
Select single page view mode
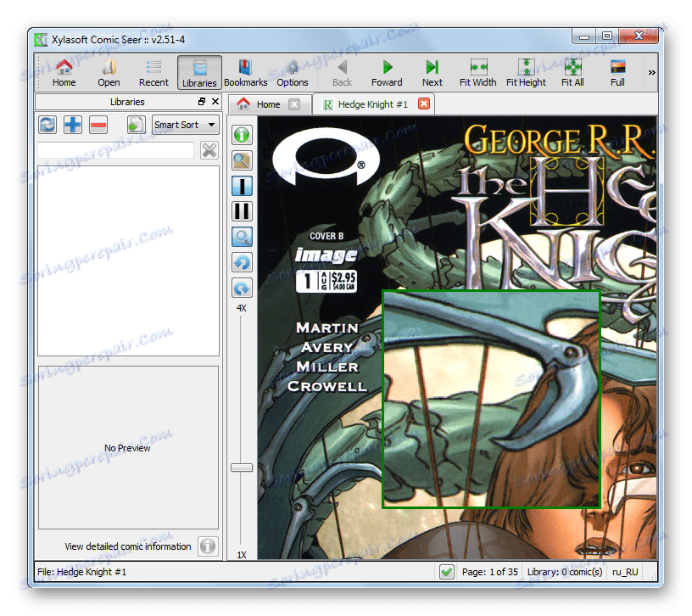pos(242,186)
